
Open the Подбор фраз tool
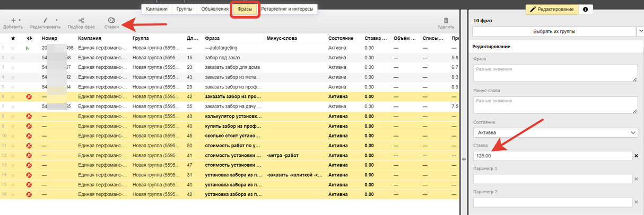tap(81, 20)
